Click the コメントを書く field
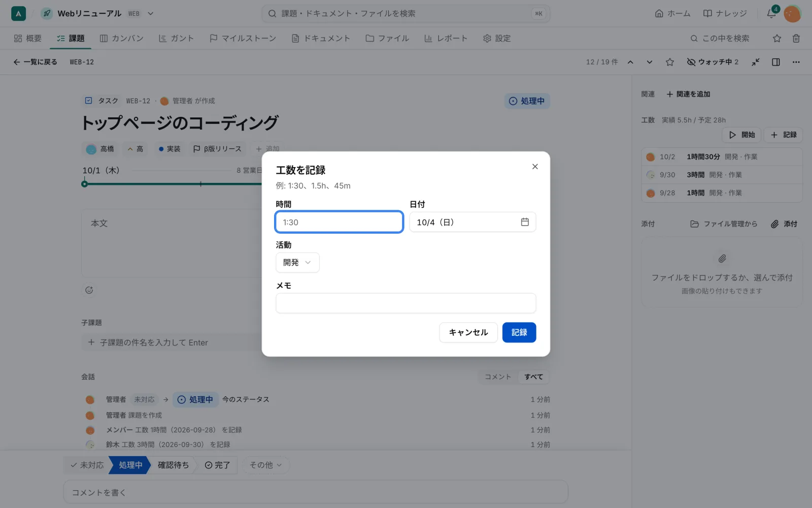812x508 pixels. point(316,492)
